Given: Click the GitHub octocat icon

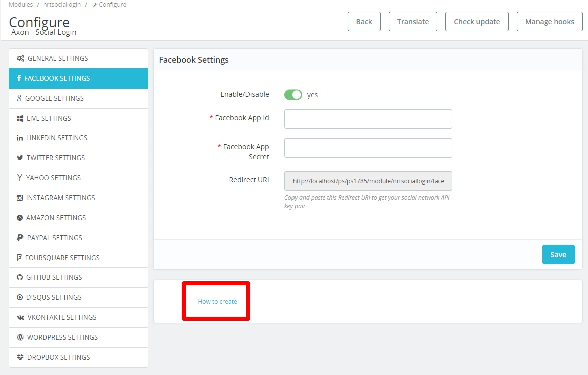Looking at the screenshot, I should pos(19,277).
